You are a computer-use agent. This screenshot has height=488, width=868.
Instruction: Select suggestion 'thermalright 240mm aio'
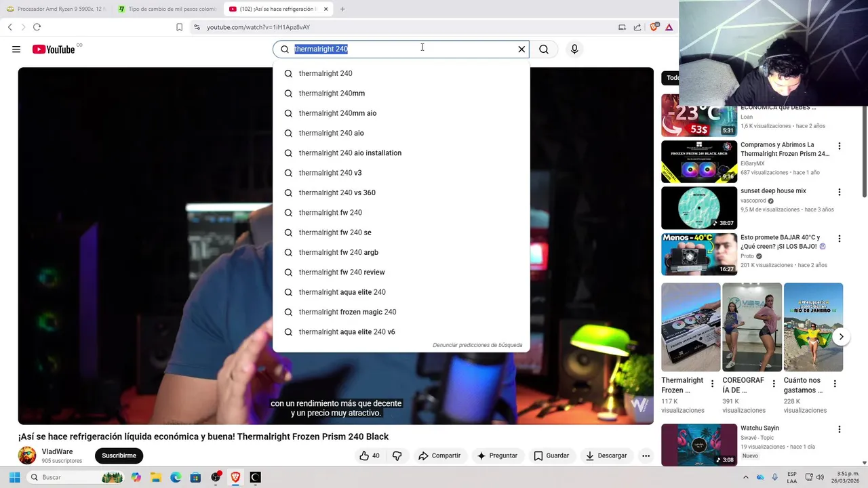point(401,113)
